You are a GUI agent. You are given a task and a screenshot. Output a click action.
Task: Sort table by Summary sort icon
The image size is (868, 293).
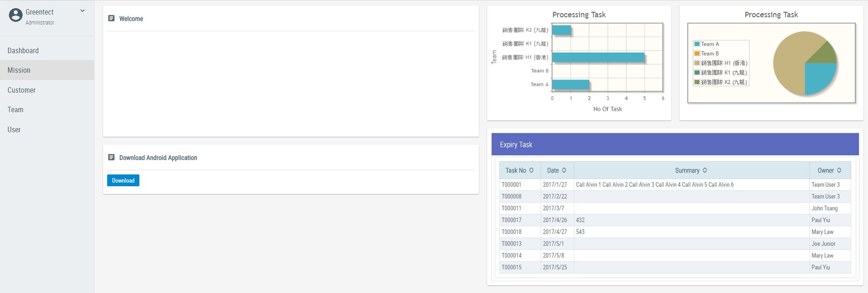(x=705, y=170)
